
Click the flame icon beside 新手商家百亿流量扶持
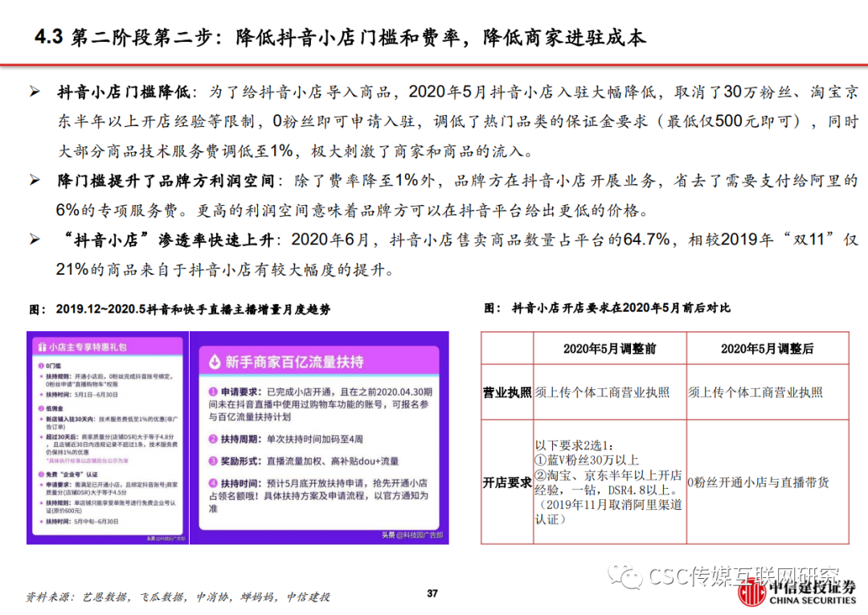pyautogui.click(x=215, y=362)
